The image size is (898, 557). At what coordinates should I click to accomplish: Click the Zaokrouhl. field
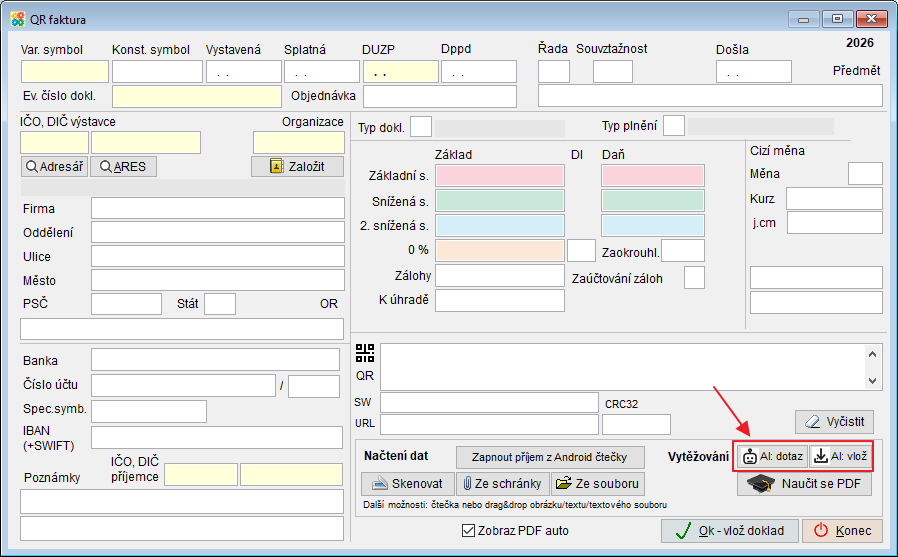point(683,251)
